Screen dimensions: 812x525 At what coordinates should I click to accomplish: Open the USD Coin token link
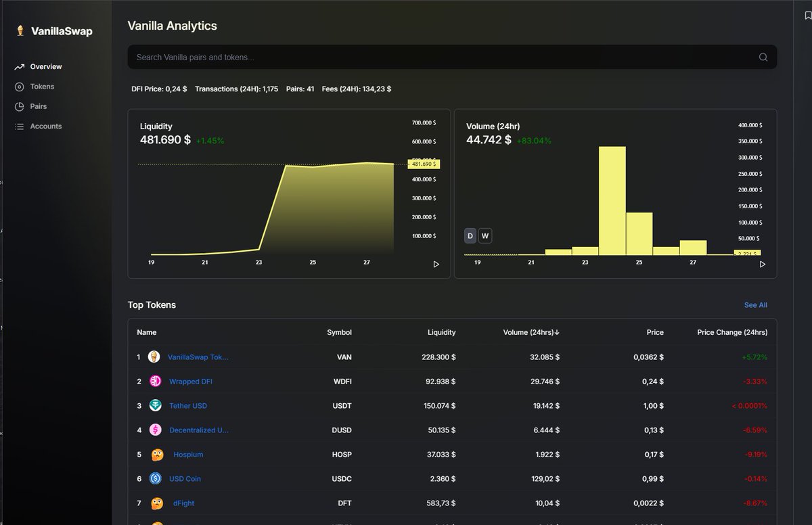pos(185,479)
